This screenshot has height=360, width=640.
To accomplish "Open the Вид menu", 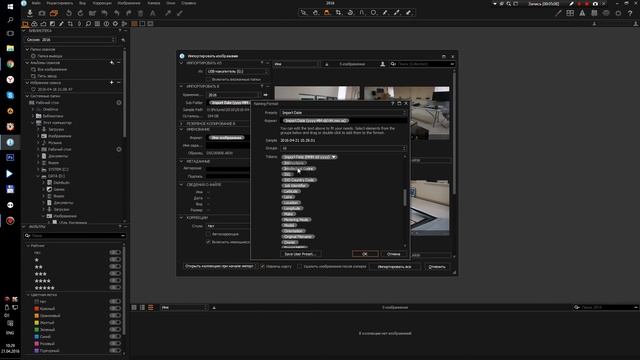I will tap(82, 3).
